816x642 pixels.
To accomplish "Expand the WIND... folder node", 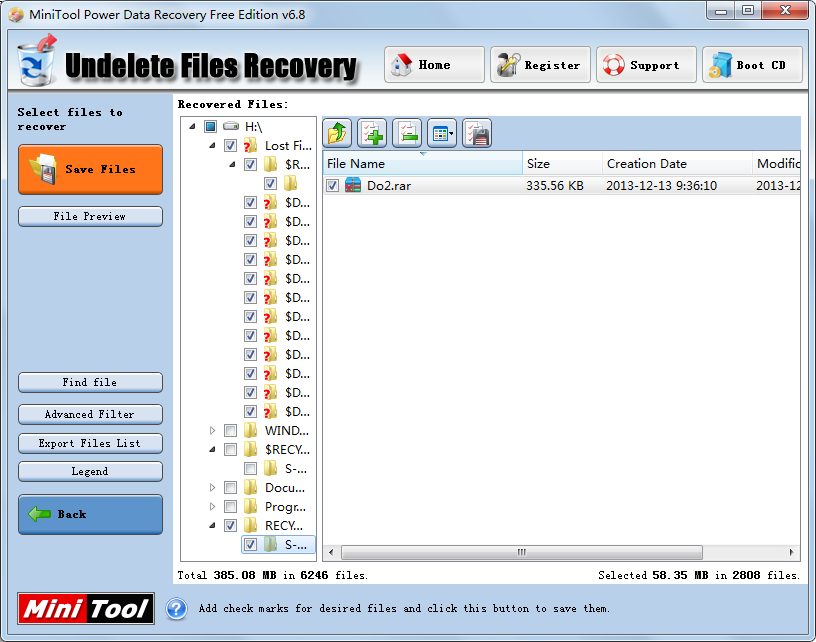I will pyautogui.click(x=212, y=430).
